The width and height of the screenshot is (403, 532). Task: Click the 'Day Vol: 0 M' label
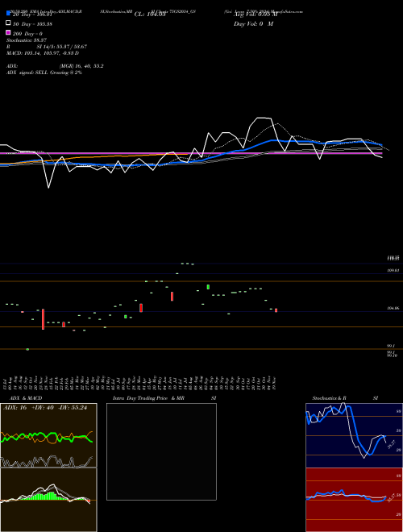pyautogui.click(x=253, y=24)
